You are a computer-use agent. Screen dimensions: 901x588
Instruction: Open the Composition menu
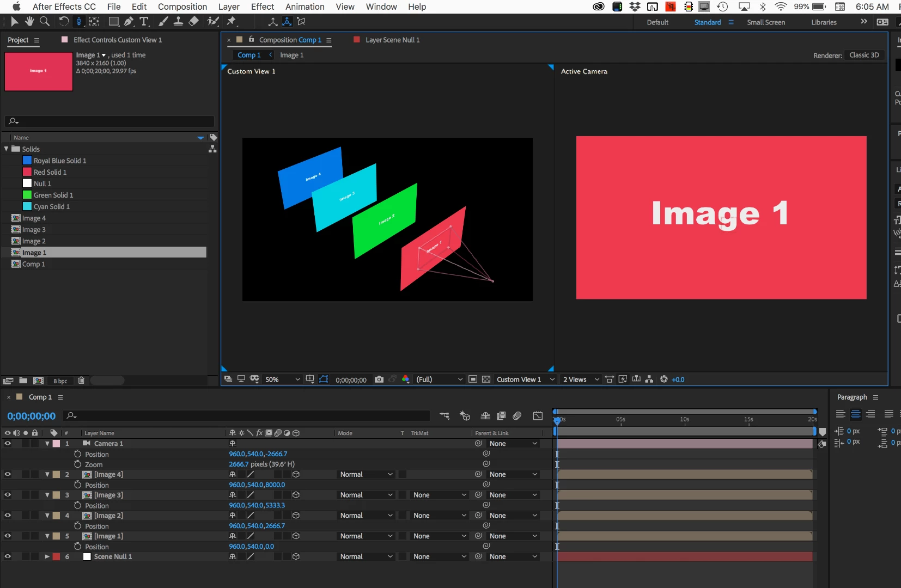tap(182, 7)
